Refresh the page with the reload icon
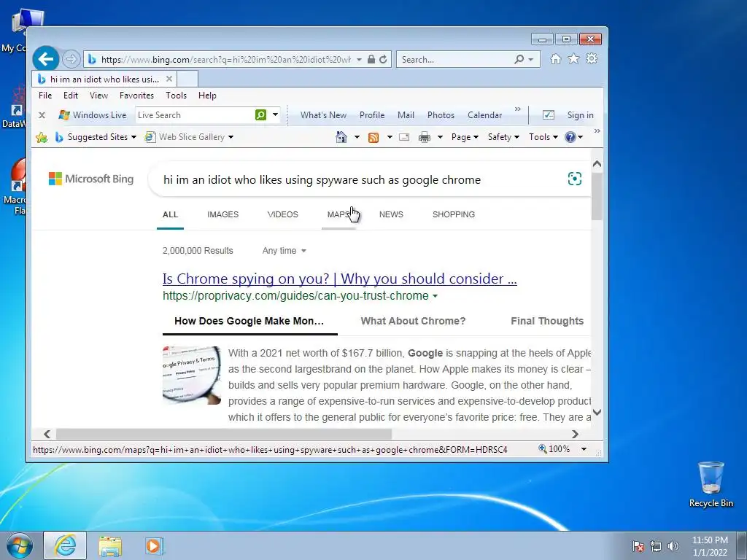The width and height of the screenshot is (747, 560). pos(383,60)
